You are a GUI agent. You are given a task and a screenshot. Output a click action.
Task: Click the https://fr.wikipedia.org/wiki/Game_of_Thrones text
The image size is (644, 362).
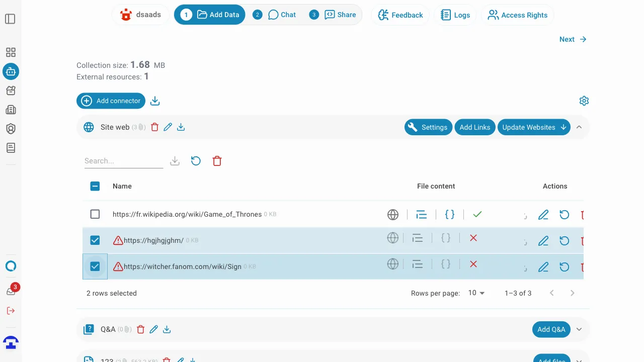pyautogui.click(x=187, y=214)
